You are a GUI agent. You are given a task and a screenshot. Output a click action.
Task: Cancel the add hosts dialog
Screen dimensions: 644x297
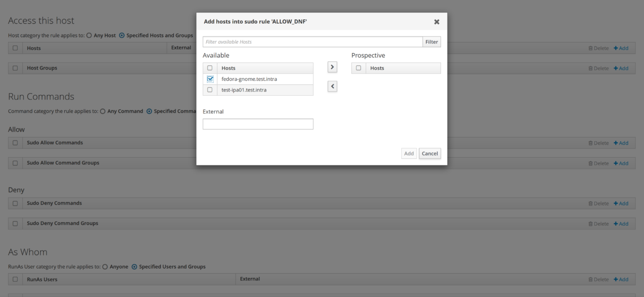(x=430, y=154)
